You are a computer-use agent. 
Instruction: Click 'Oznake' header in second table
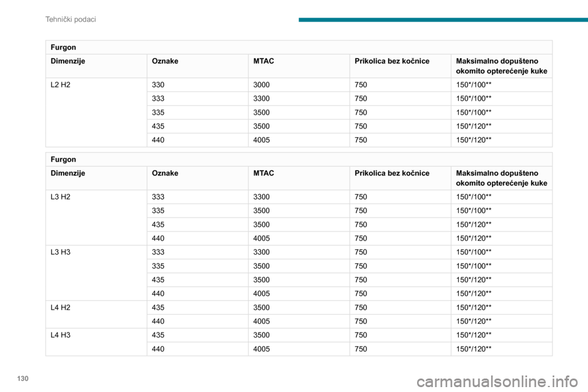click(165, 173)
